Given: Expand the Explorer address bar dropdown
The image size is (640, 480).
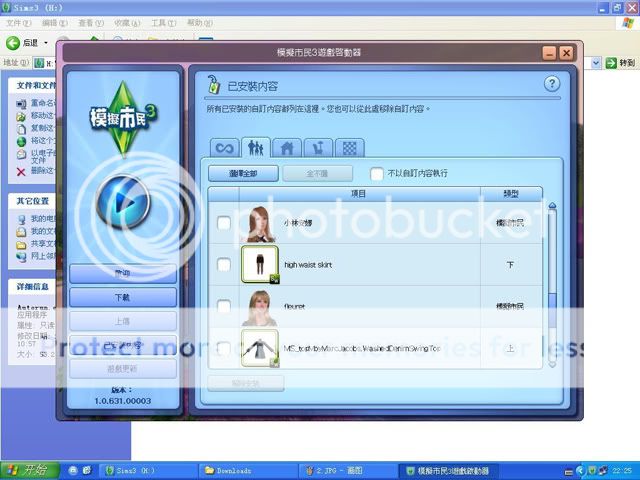Looking at the screenshot, I should [596, 63].
